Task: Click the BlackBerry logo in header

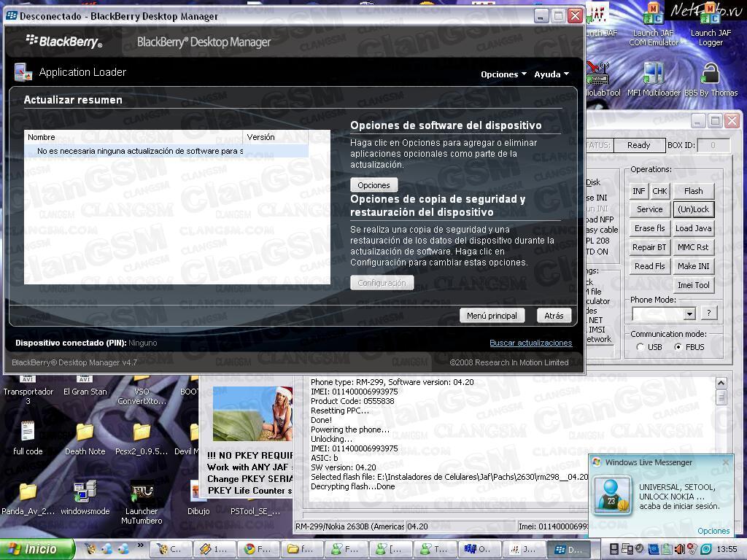Action: pos(64,42)
